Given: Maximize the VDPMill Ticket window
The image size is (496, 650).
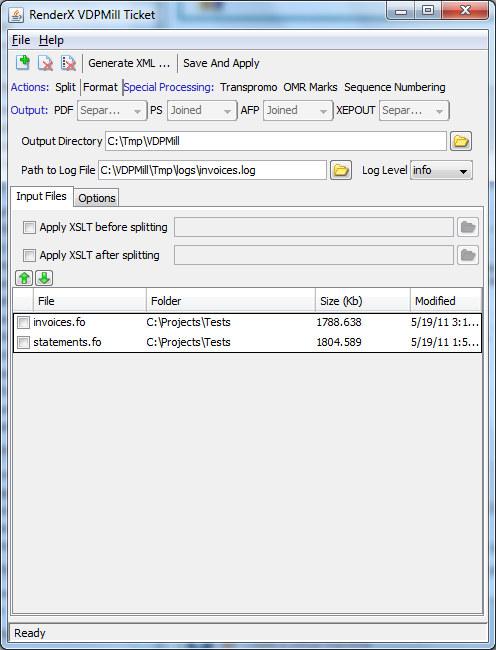Looking at the screenshot, I should click(x=428, y=10).
